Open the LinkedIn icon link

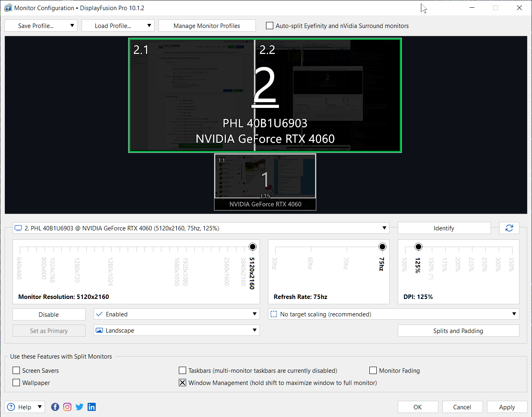(92, 407)
